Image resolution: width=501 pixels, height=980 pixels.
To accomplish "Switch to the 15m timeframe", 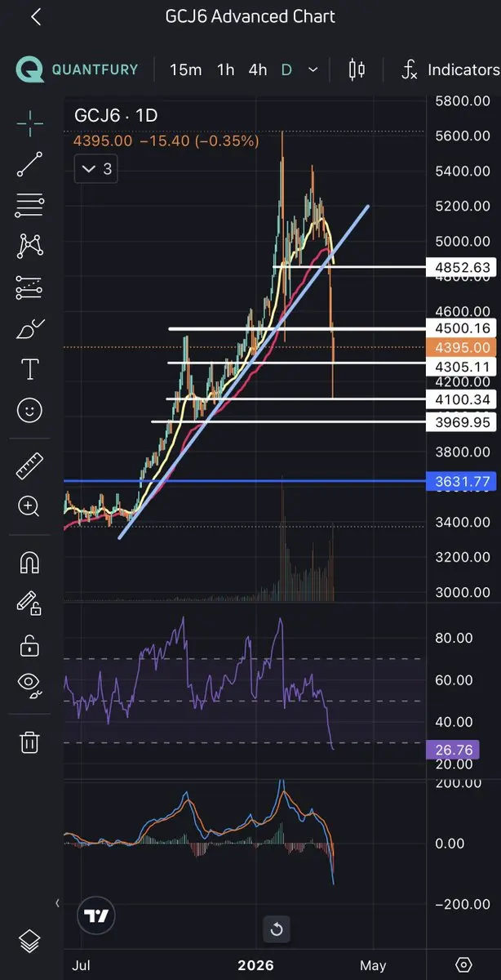I will 185,70.
